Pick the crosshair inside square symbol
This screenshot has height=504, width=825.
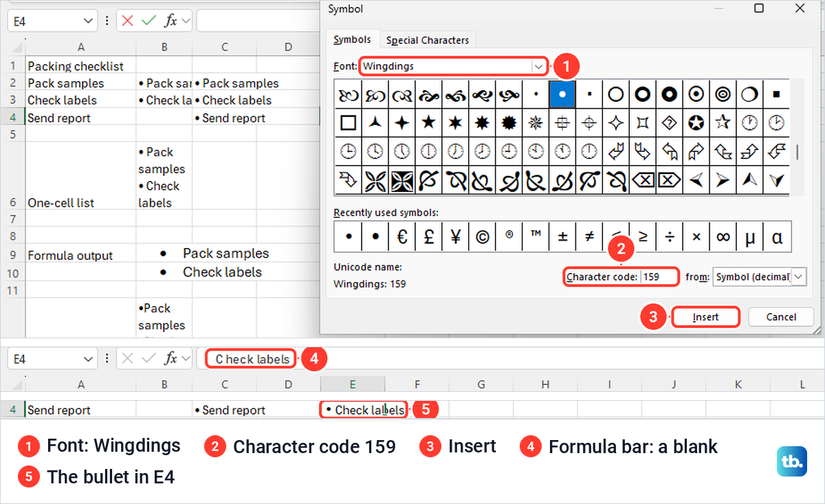click(x=562, y=122)
